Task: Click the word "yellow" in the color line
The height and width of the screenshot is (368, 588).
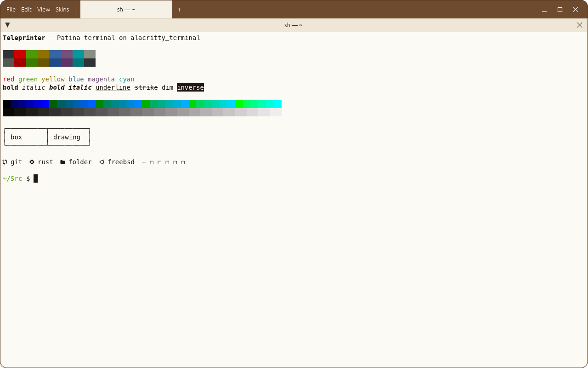Action: pos(53,79)
